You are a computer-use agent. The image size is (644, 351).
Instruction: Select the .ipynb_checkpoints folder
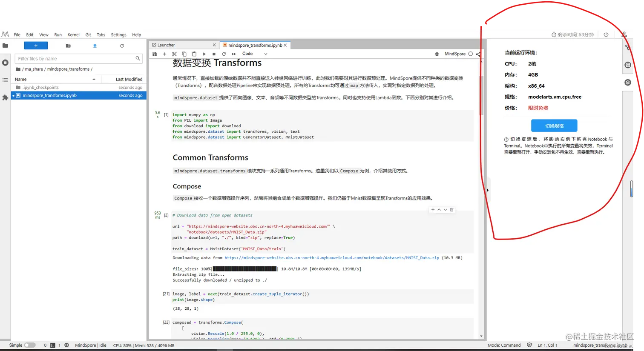pyautogui.click(x=79, y=87)
